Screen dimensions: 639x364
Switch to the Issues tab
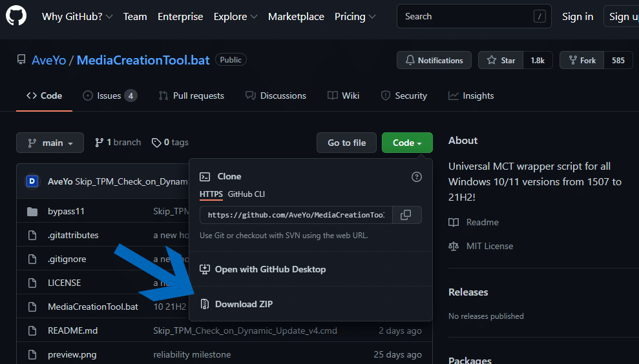coord(110,96)
